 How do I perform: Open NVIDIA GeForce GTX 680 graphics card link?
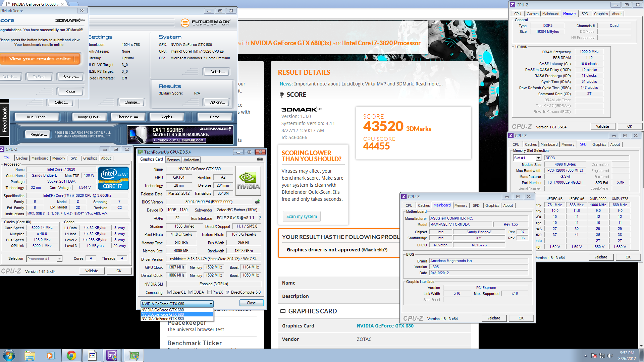click(x=385, y=326)
